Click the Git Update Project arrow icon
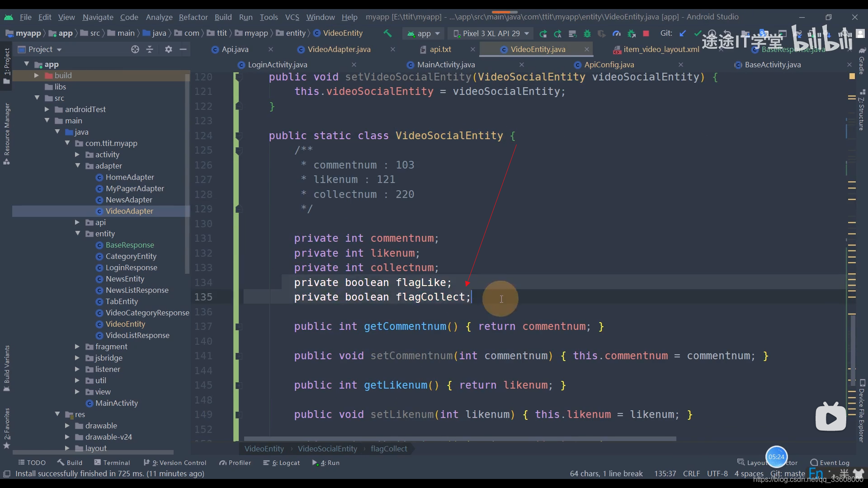Viewport: 868px width, 488px height. [683, 33]
